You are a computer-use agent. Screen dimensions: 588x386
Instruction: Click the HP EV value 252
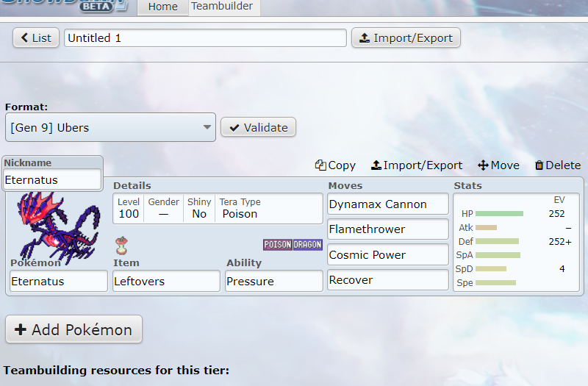[x=556, y=213]
